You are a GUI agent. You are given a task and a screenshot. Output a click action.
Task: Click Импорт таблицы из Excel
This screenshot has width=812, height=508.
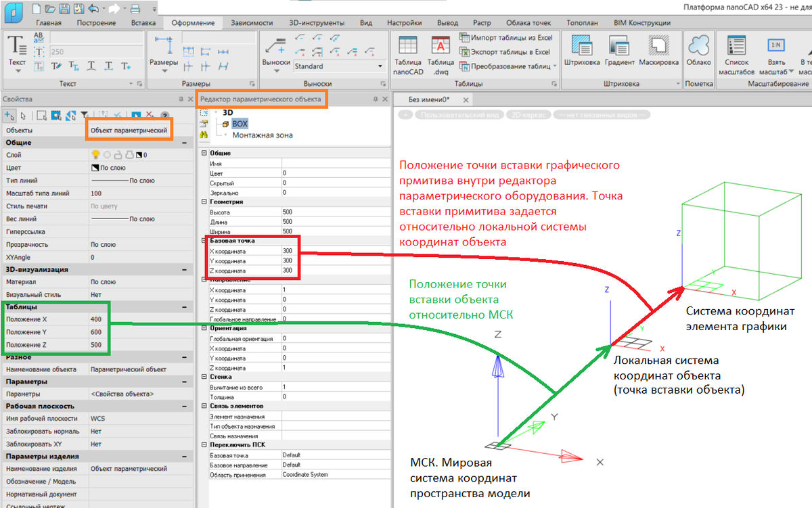(x=506, y=37)
